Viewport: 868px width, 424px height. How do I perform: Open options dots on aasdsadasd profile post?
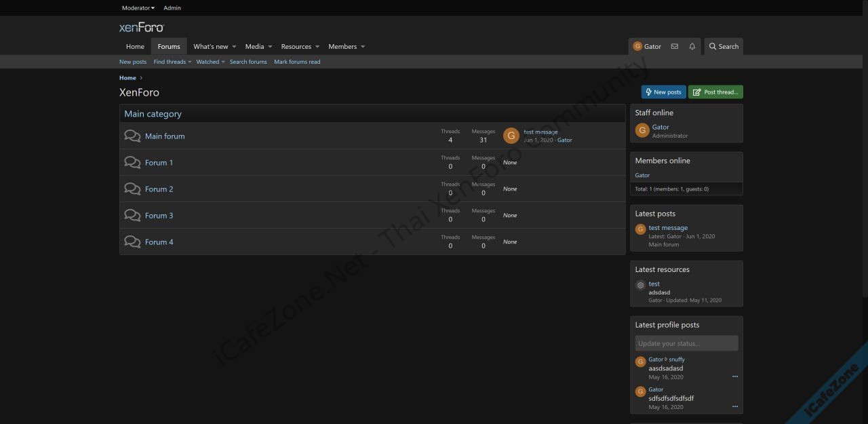pos(734,377)
